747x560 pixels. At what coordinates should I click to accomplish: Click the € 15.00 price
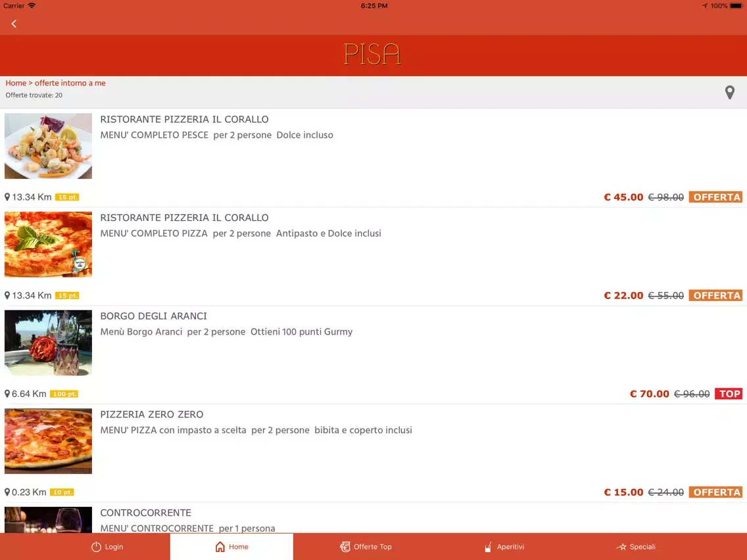tap(623, 492)
